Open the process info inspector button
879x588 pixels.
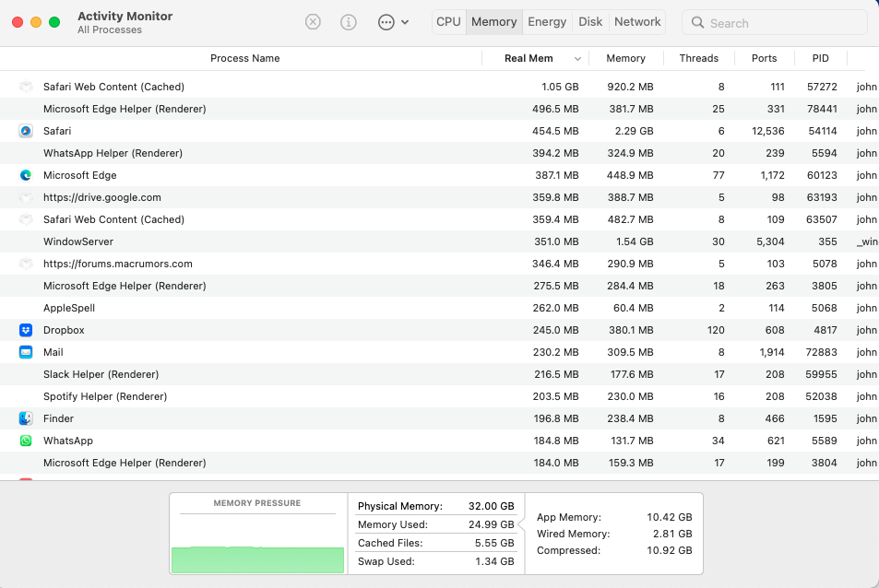(348, 22)
